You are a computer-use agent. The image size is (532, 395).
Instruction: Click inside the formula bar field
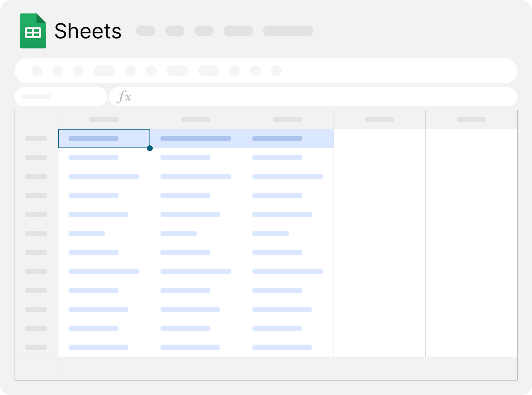(321, 97)
